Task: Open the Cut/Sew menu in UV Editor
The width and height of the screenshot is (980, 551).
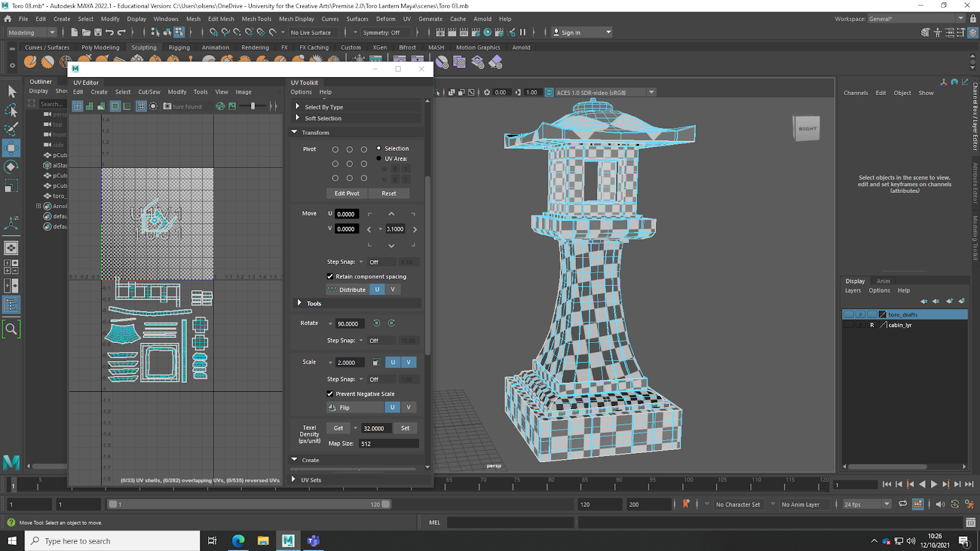Action: pos(149,92)
